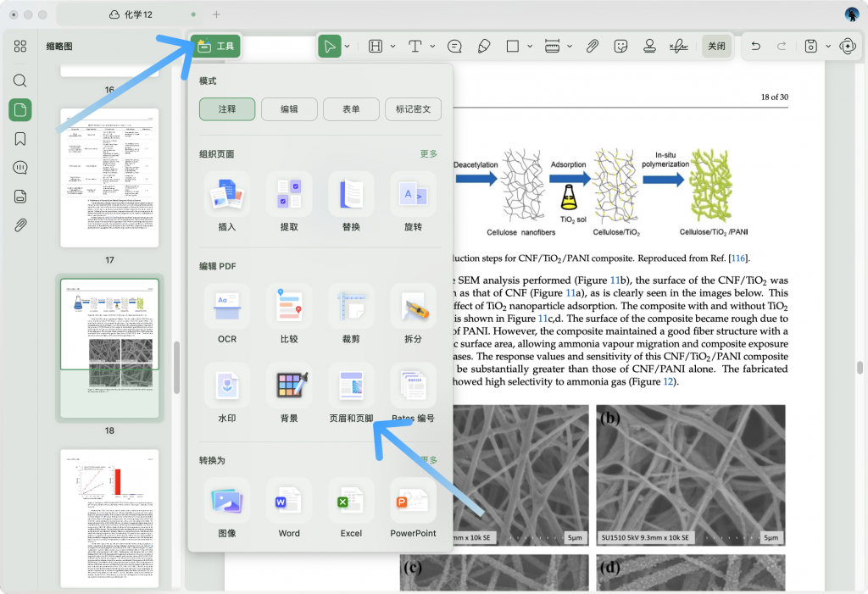Image resolution: width=868 pixels, height=594 pixels.
Task: Add a comment note bubble
Action: tap(454, 47)
